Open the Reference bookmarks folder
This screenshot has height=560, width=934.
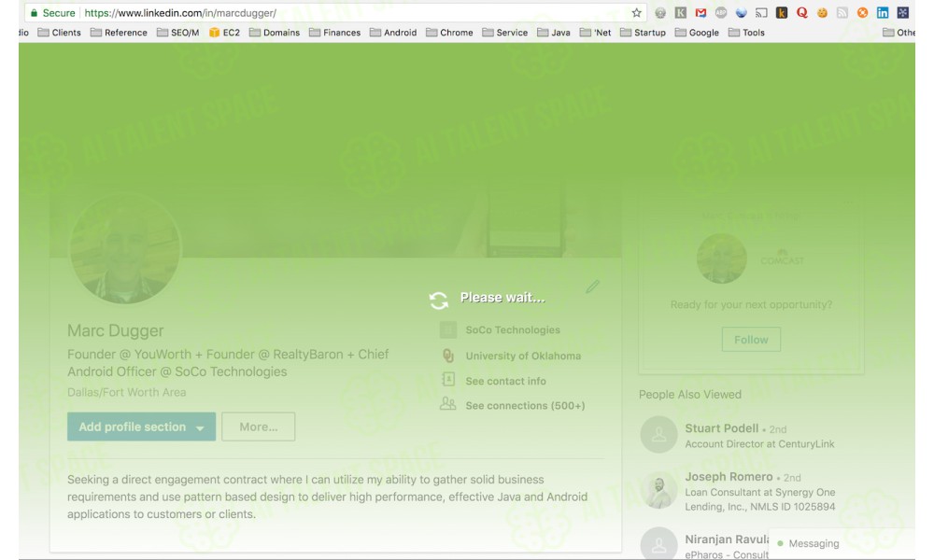[x=119, y=33]
